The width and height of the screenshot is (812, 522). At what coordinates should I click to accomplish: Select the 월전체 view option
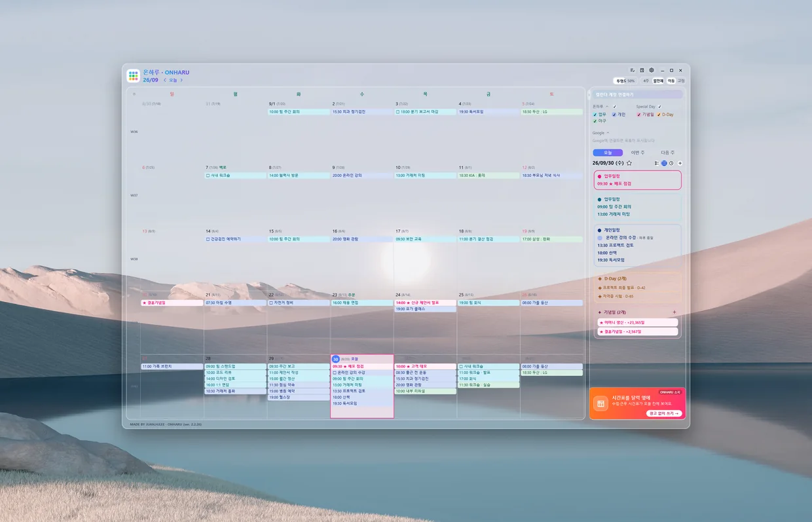[658, 81]
